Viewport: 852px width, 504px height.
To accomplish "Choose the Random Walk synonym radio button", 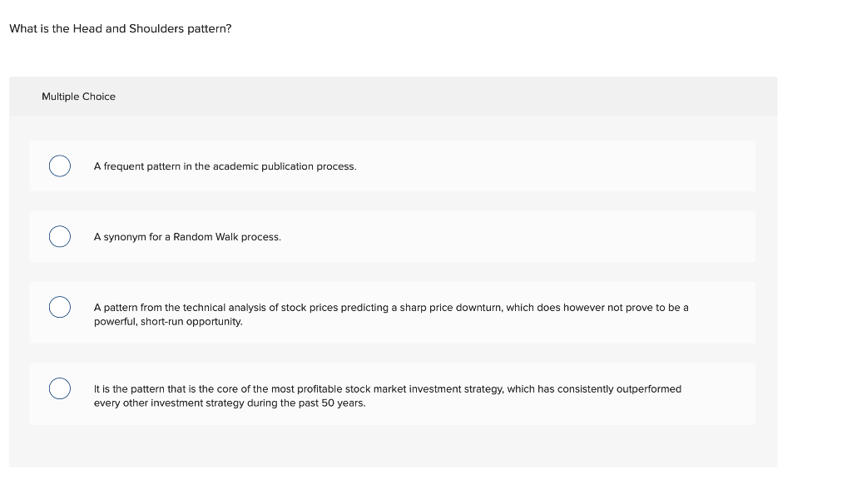I will click(x=59, y=237).
